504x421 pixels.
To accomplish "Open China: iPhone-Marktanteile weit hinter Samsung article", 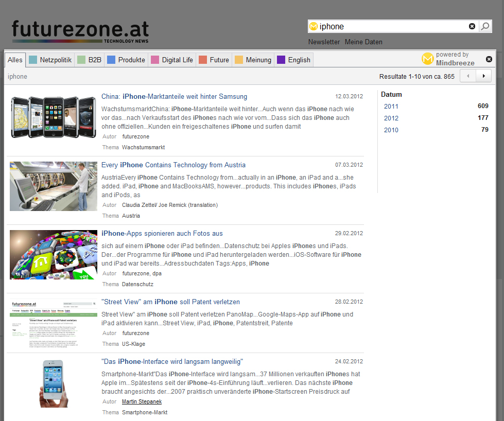I will pos(174,96).
